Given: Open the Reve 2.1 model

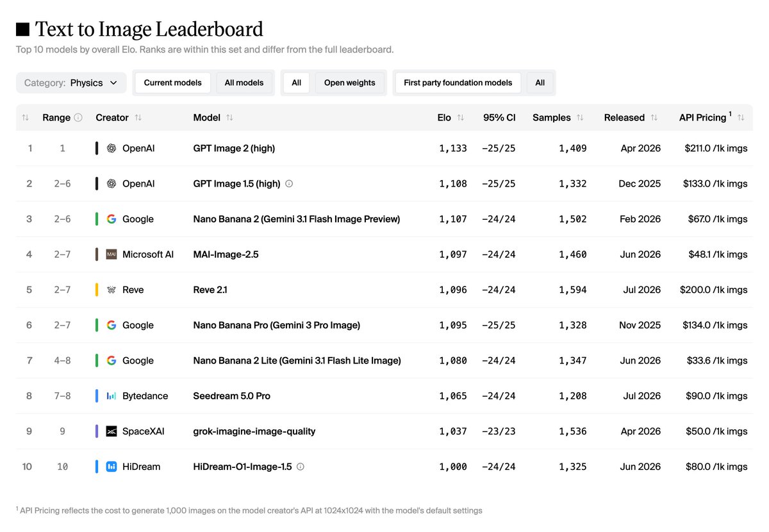Looking at the screenshot, I should 210,290.
